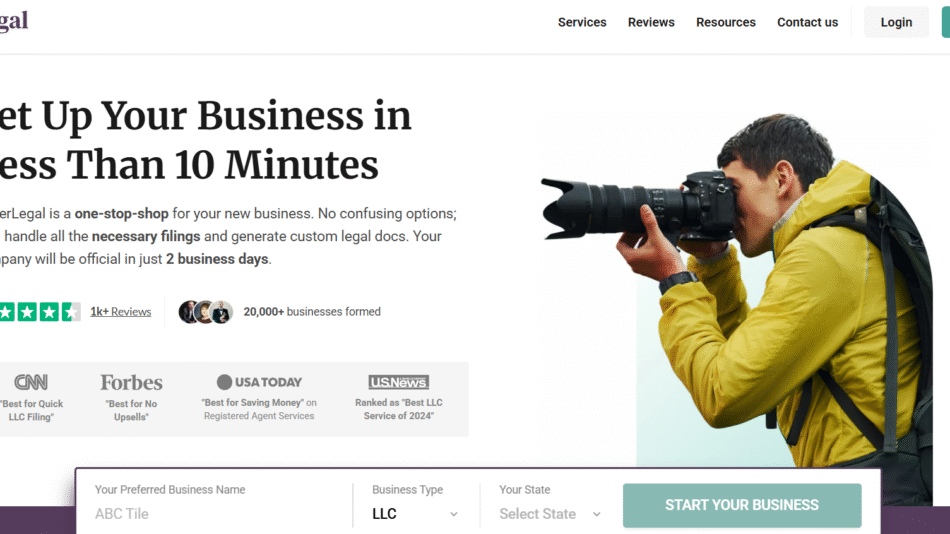Go to the Reviews page
Screen dimensions: 950x534
651,22
